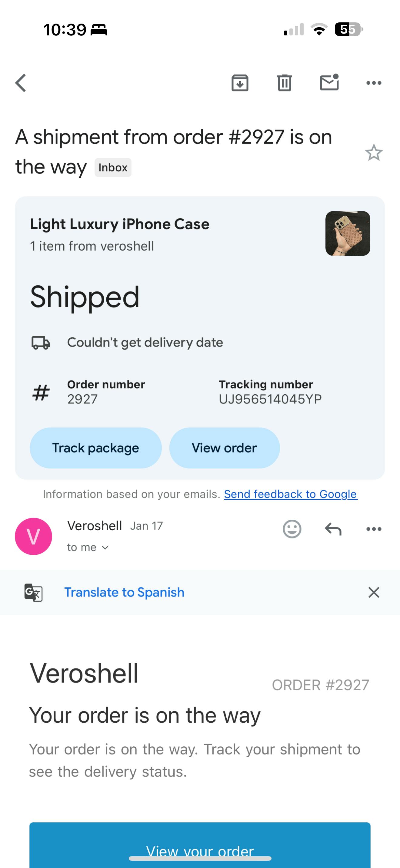Open Light Luxury iPhone Case thumbnail
The width and height of the screenshot is (400, 868).
[348, 234]
